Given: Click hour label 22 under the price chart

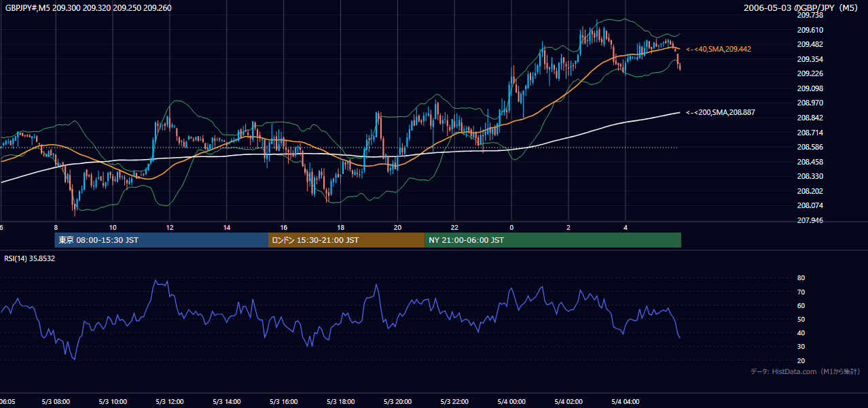Looking at the screenshot, I should click(455, 228).
